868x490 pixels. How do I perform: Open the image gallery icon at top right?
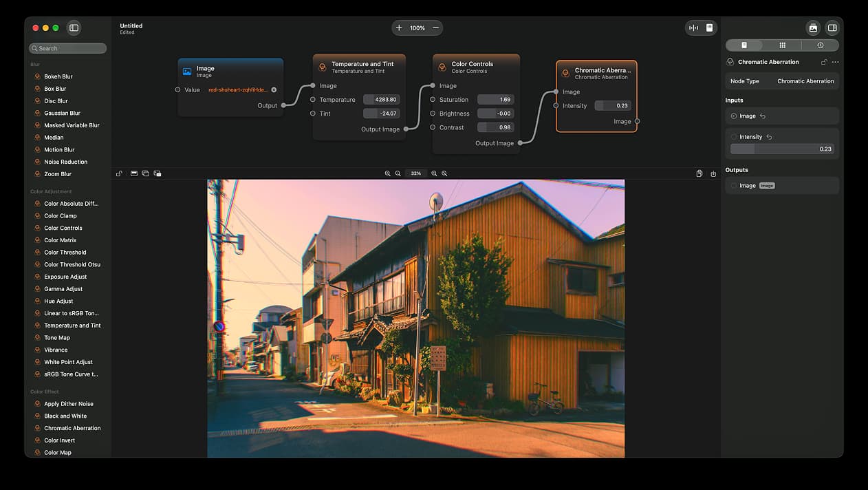point(813,28)
